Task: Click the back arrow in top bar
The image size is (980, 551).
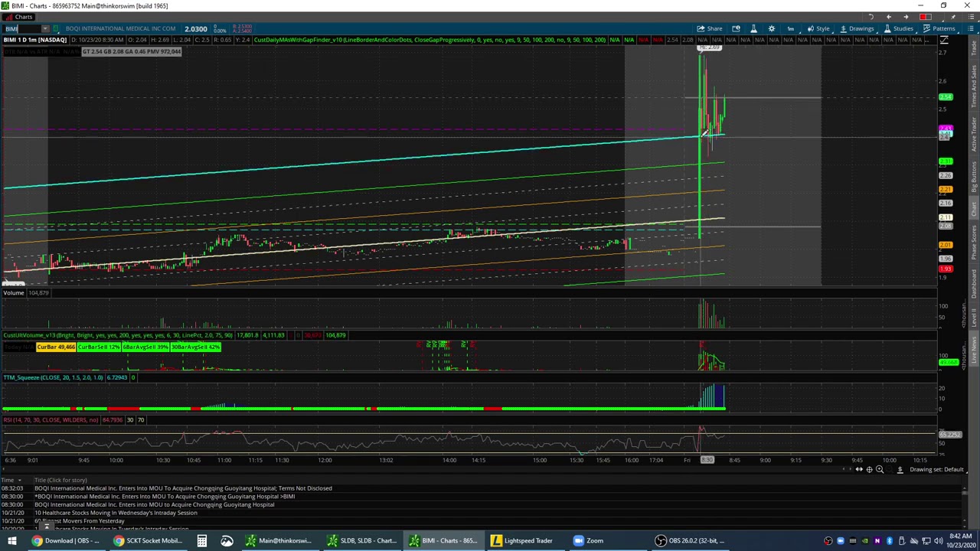Action: tap(888, 17)
